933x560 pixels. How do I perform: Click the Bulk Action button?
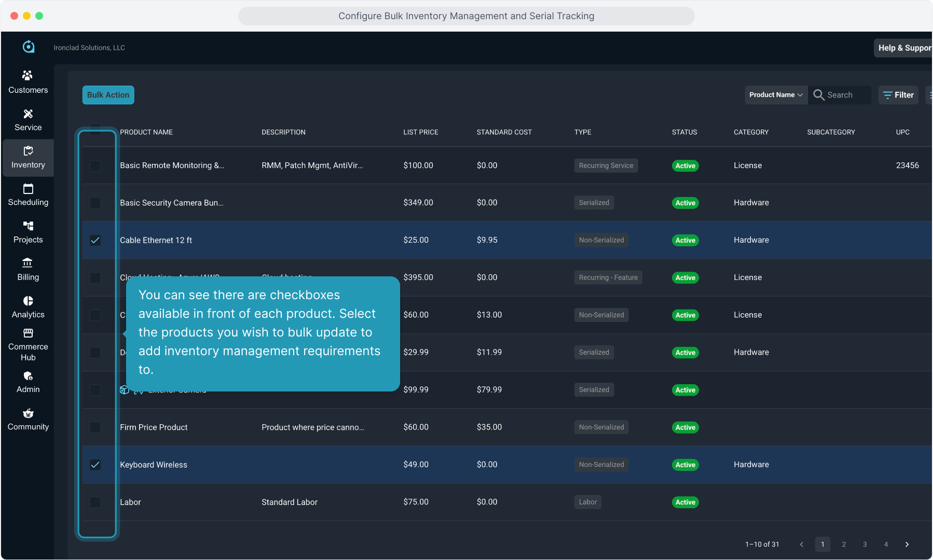[108, 95]
